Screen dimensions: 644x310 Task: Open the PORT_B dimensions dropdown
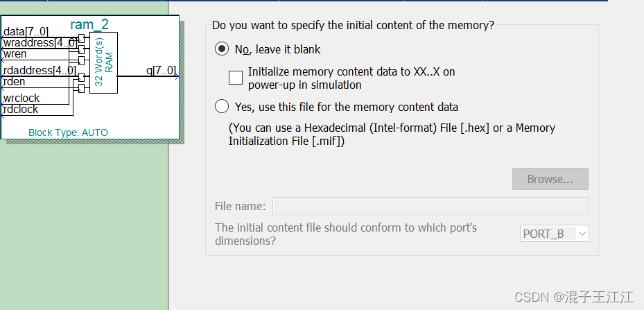[x=554, y=234]
